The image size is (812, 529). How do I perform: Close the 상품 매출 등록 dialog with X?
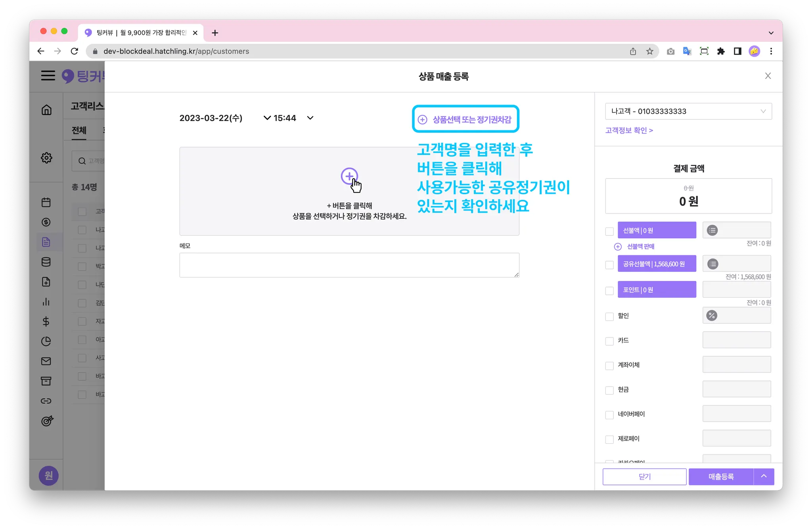coord(768,76)
